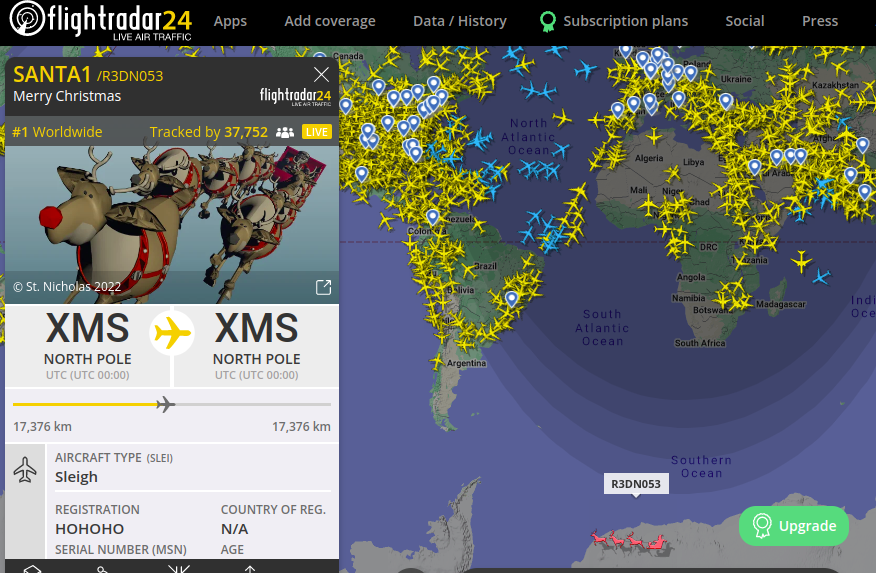Viewport: 876px width, 573px height.
Task: Click the 3D view icon in bottom toolbar
Action: coord(32,569)
